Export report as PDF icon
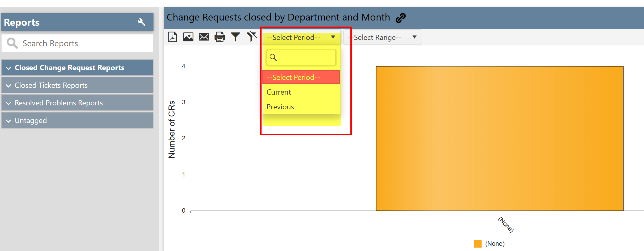Screen dimensions: 644x251 tap(172, 37)
